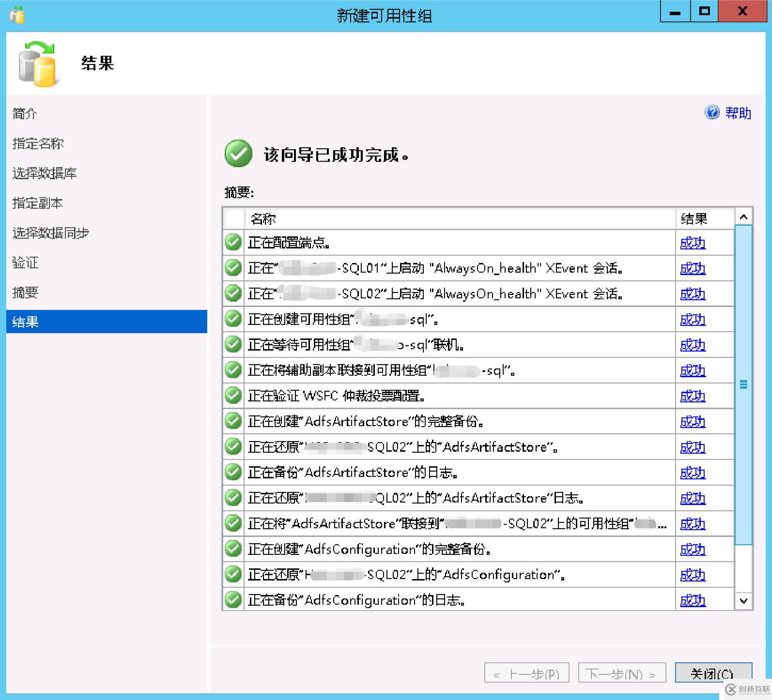Viewport: 772px width, 700px height.
Task: Click the check icon beside 正在等待可用性组 联机
Action: pos(233,345)
